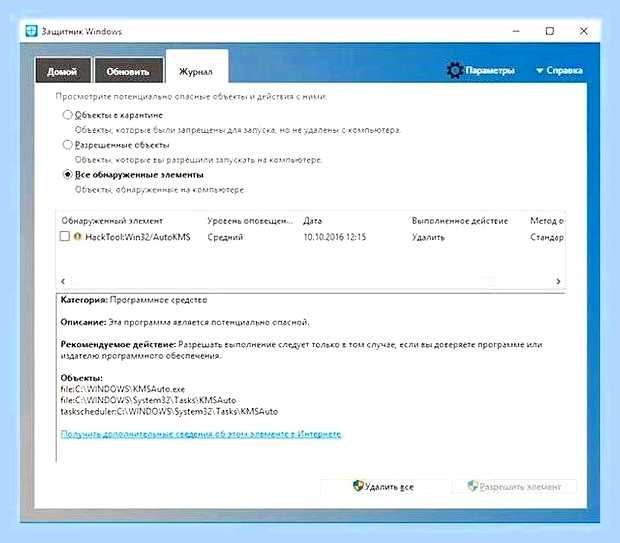Select HackTool:Win32/AutoKMS row name

138,237
